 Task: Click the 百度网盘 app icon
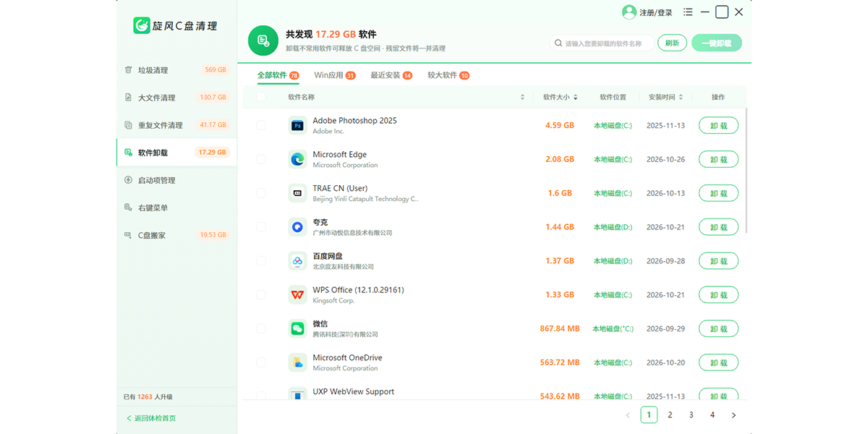(x=297, y=261)
